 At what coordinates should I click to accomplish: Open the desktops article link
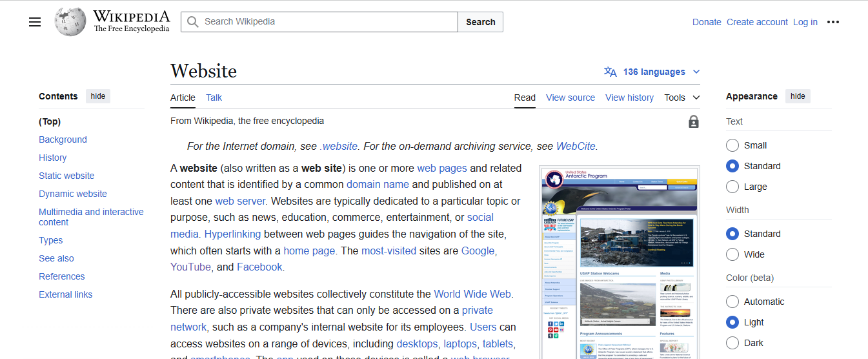pyautogui.click(x=417, y=344)
